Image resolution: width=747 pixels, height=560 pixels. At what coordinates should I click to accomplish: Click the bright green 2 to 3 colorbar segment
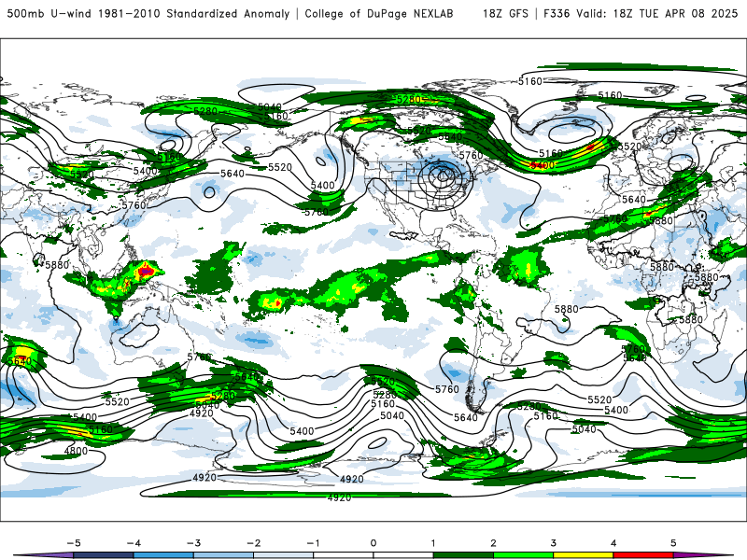(523, 555)
